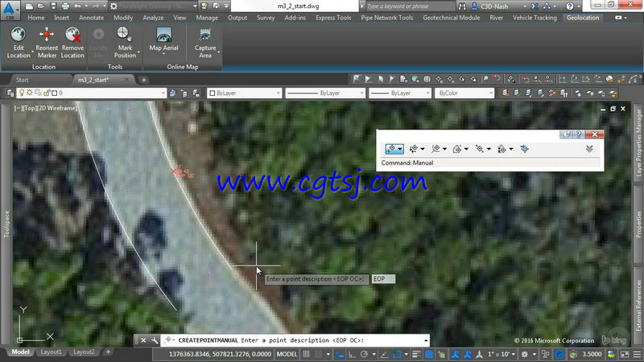The width and height of the screenshot is (644, 362).
Task: Open the Geotechnical Module tab
Action: click(452, 18)
